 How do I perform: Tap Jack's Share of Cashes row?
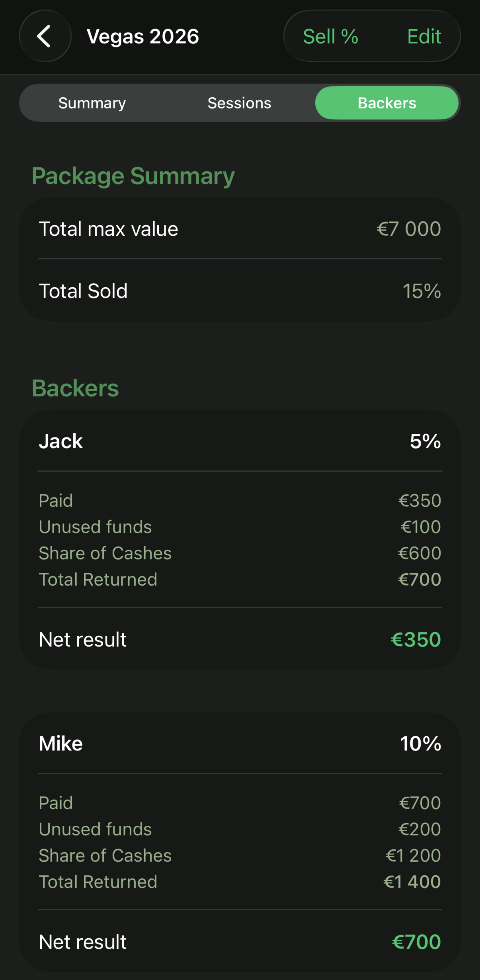click(240, 553)
